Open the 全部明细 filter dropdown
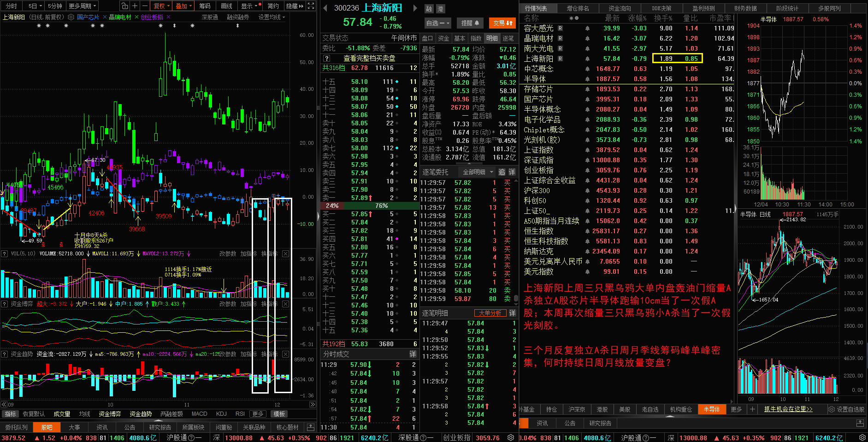 tap(478, 172)
